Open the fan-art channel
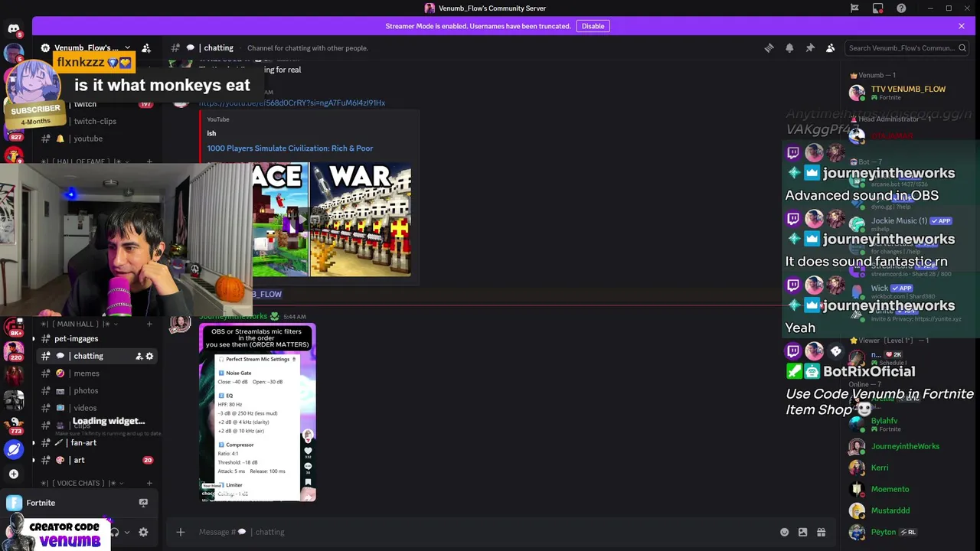Image resolution: width=980 pixels, height=551 pixels. (x=83, y=442)
